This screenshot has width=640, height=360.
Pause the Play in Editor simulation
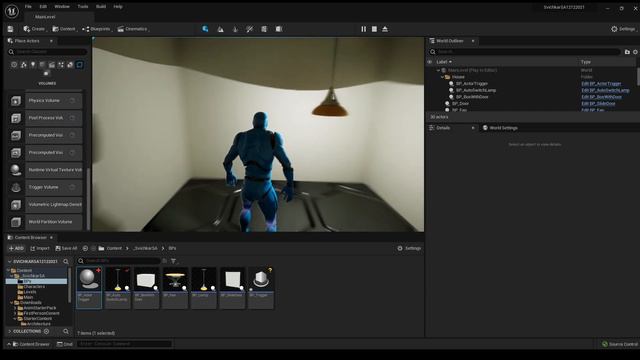pos(363,29)
